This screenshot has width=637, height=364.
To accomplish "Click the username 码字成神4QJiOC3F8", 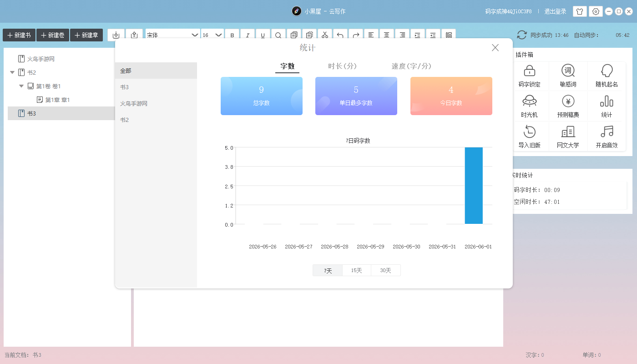I will (508, 11).
